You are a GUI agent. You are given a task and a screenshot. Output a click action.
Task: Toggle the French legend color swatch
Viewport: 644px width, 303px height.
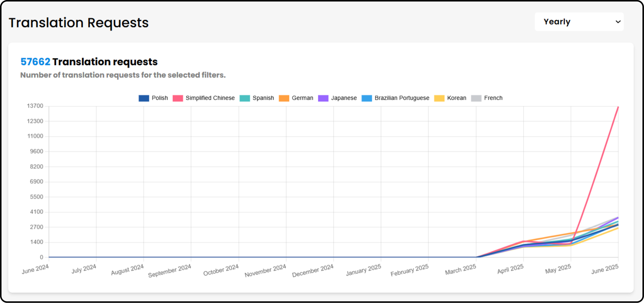[476, 98]
